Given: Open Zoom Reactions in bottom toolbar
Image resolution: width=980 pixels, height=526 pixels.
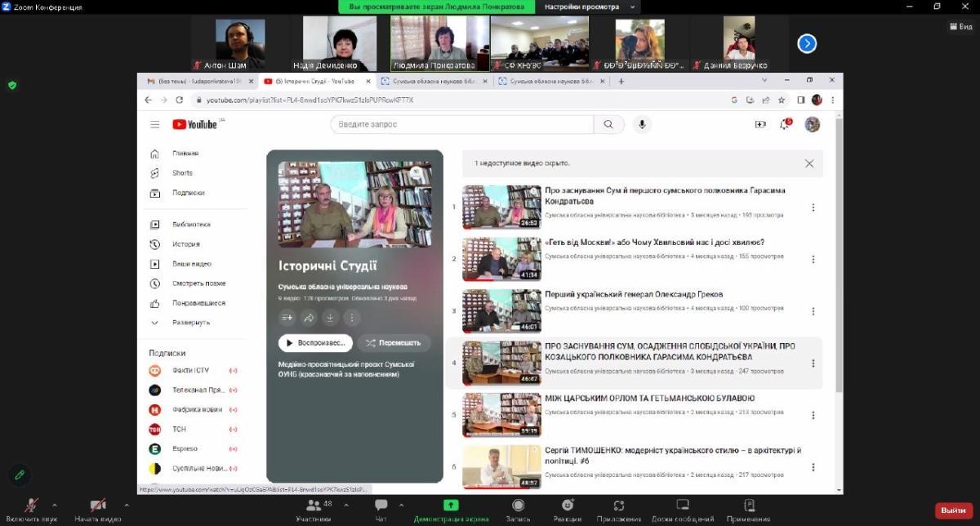Looking at the screenshot, I should click(x=568, y=509).
